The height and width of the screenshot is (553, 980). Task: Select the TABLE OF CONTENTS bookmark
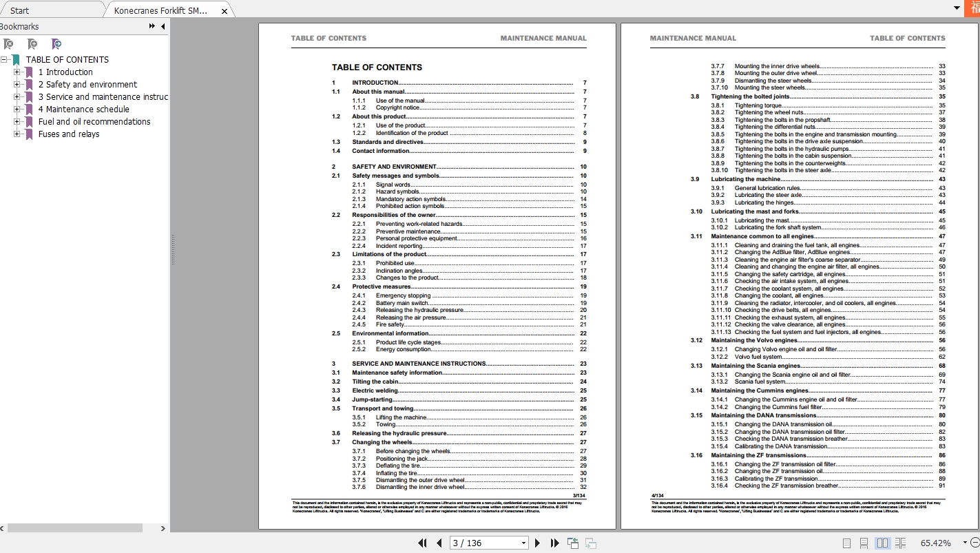pyautogui.click(x=67, y=60)
